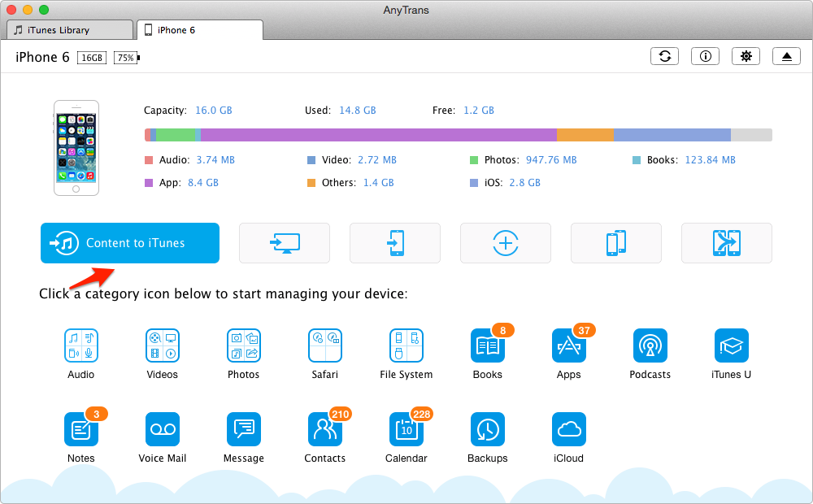Click the Books legend color swatch
Viewport: 813px width, 504px height.
(x=637, y=160)
